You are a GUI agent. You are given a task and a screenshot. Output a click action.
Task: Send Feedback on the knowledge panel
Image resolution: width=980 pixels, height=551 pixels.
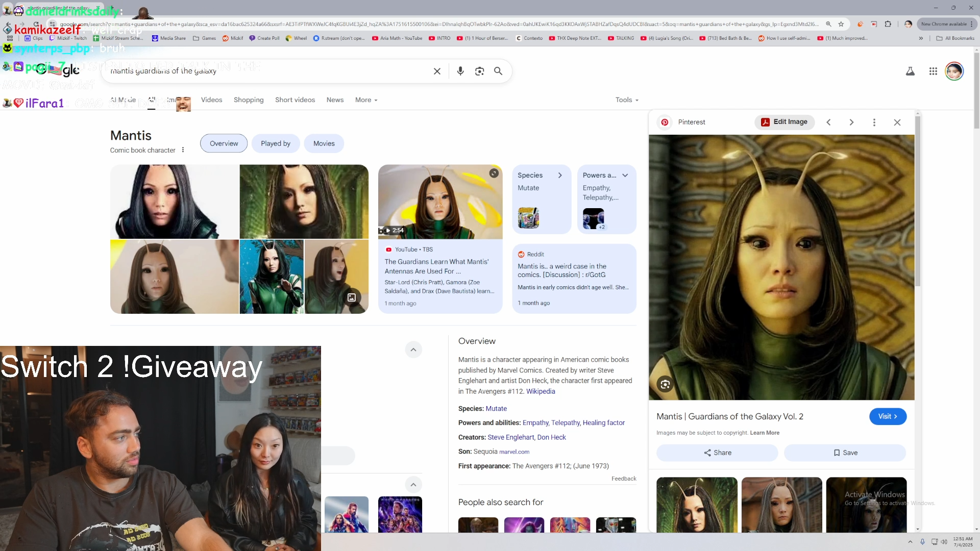(x=624, y=479)
